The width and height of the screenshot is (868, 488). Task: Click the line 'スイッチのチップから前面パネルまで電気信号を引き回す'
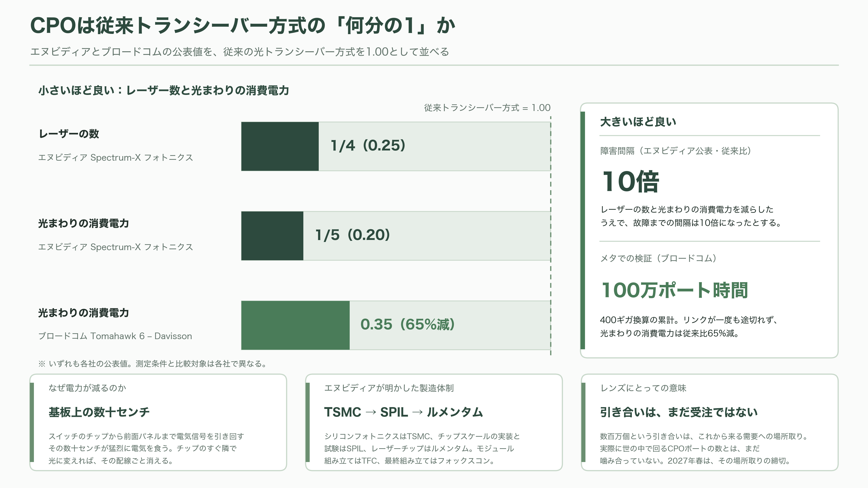click(146, 436)
